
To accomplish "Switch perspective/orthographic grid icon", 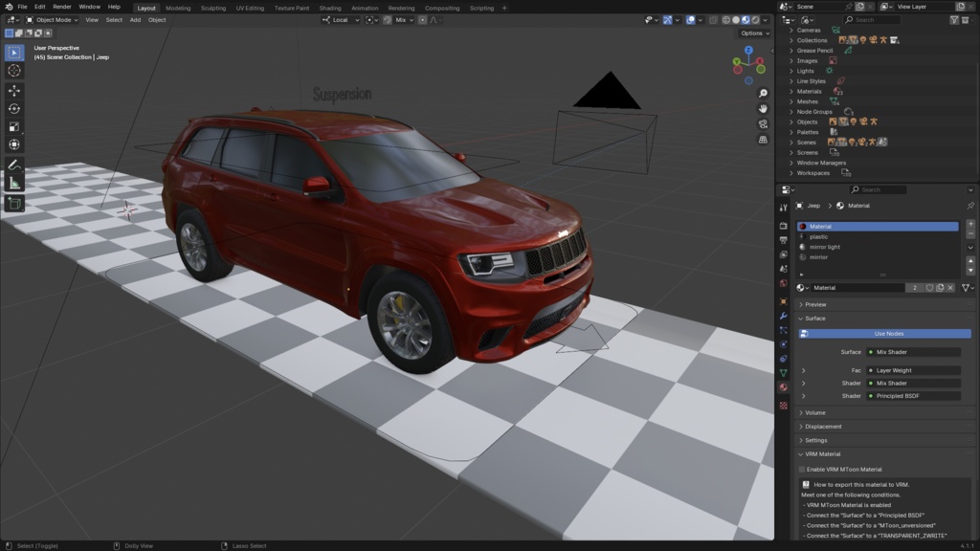I will pos(763,140).
